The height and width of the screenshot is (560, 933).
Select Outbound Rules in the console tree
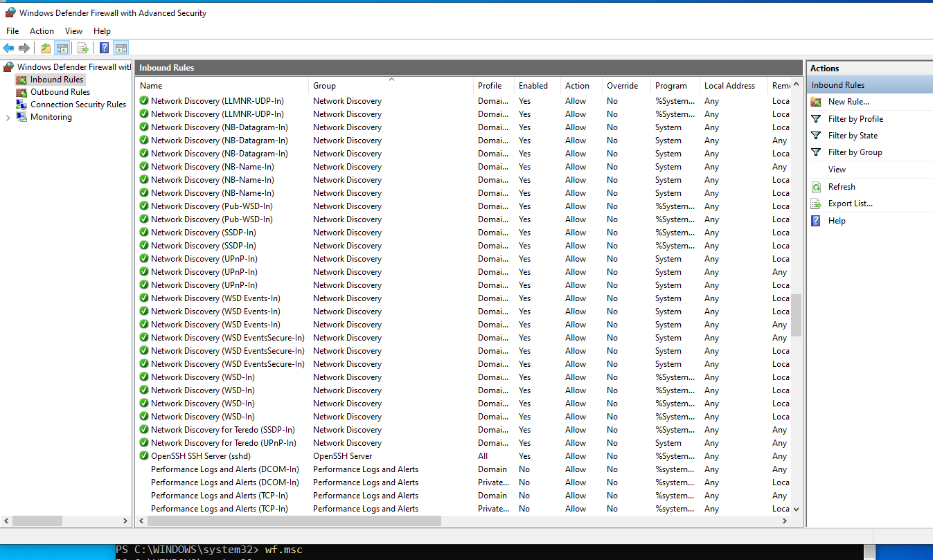(60, 92)
